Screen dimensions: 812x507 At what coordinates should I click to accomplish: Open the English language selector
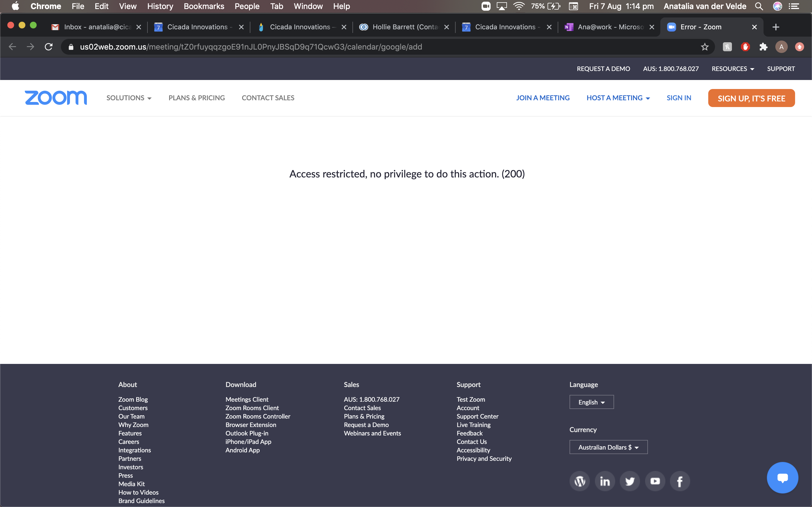(591, 402)
